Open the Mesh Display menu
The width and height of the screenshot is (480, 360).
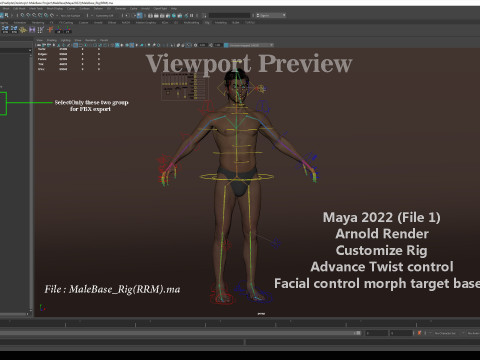pos(55,8)
